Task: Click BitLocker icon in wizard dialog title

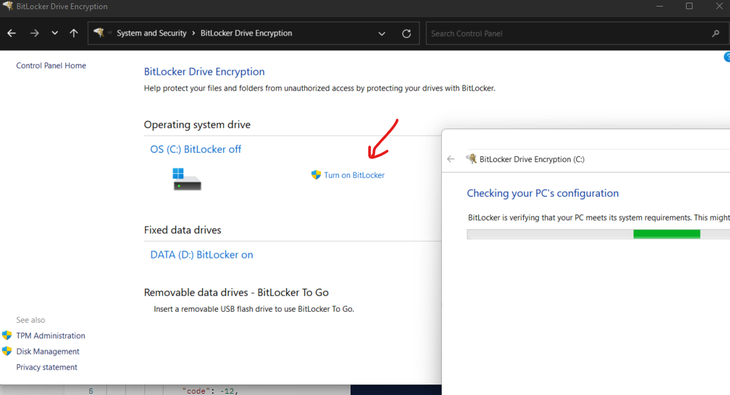Action: (x=471, y=158)
